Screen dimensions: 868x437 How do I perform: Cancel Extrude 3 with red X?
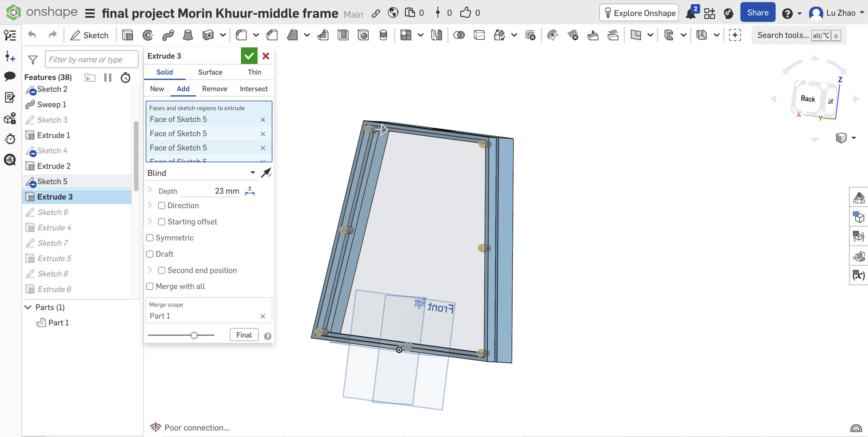tap(266, 56)
